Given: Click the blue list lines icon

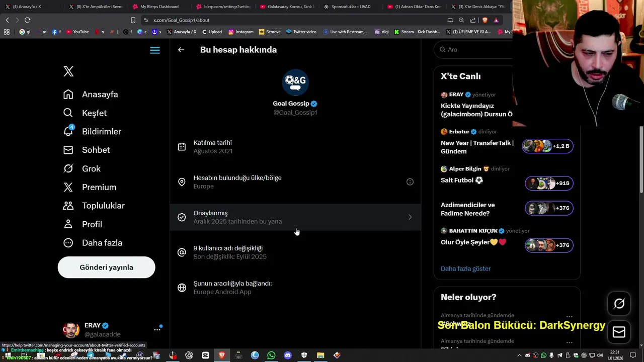Looking at the screenshot, I should click(155, 50).
